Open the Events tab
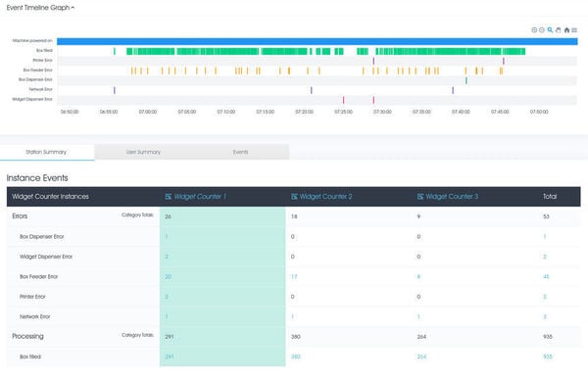The height and width of the screenshot is (380, 588). [240, 152]
